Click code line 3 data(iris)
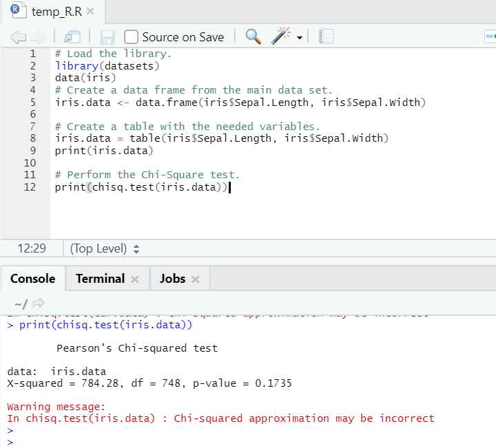 tap(85, 78)
